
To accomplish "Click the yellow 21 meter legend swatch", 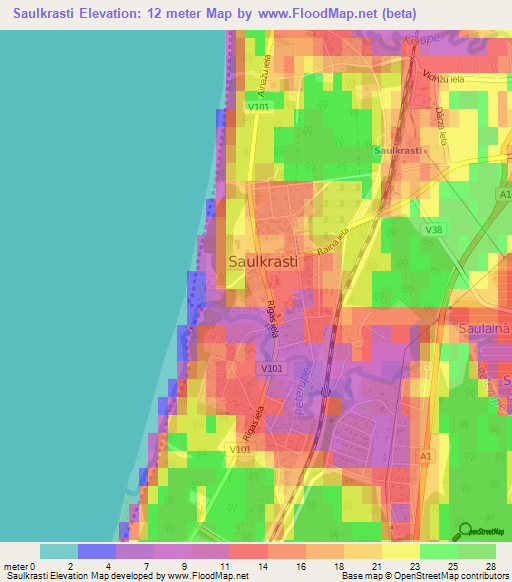I will [401, 551].
